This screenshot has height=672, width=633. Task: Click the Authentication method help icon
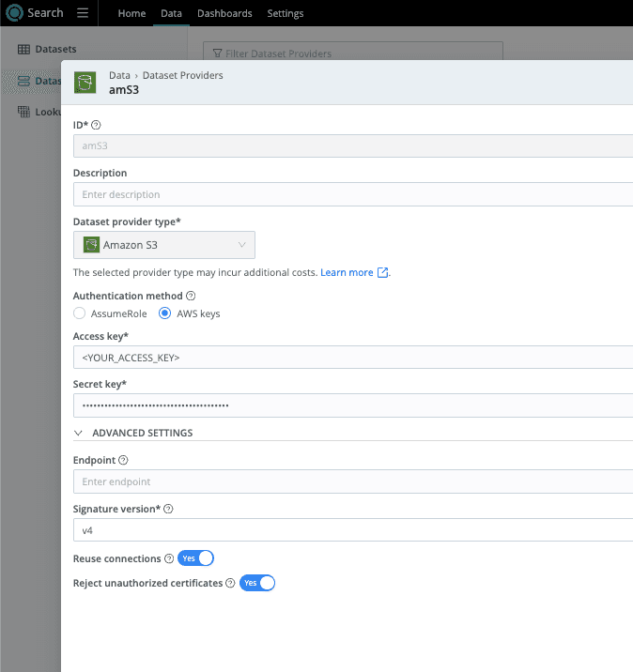191,296
